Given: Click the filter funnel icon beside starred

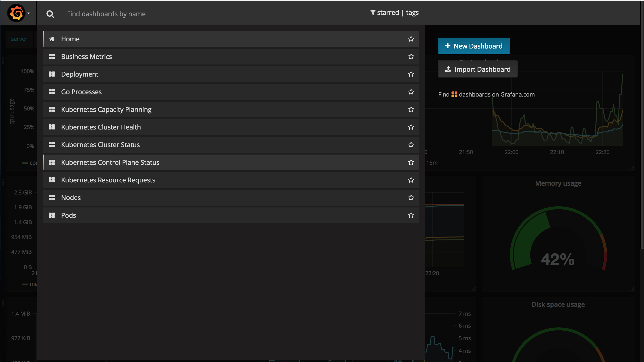Looking at the screenshot, I should 373,13.
